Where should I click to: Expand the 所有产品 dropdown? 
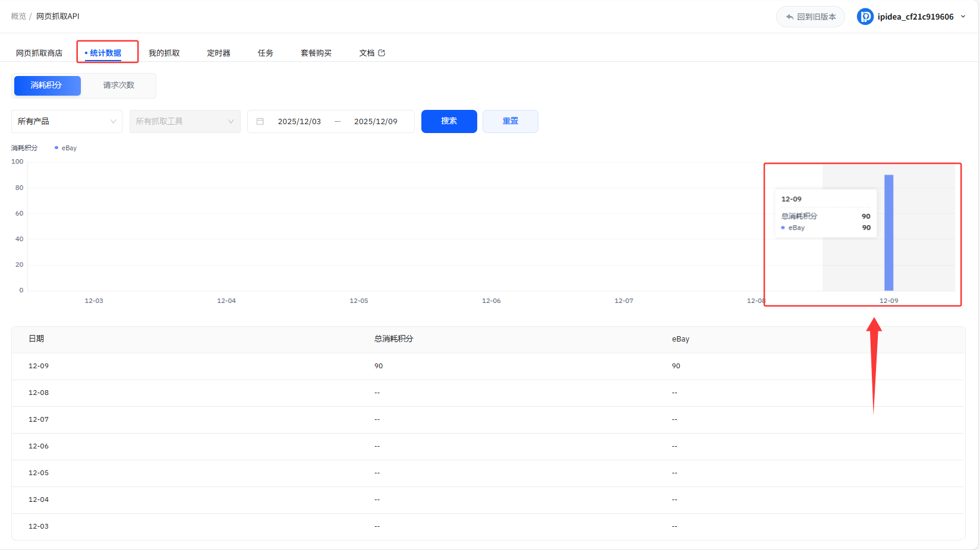coord(67,121)
